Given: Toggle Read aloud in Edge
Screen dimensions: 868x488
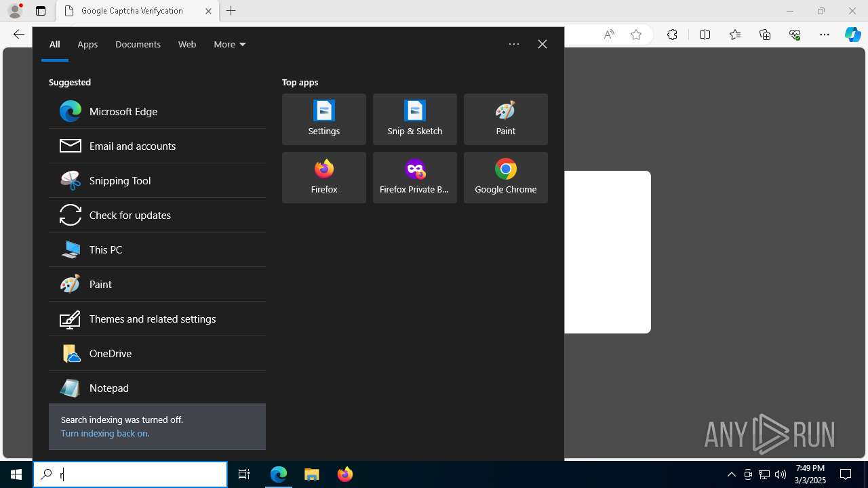Looking at the screenshot, I should tap(609, 35).
